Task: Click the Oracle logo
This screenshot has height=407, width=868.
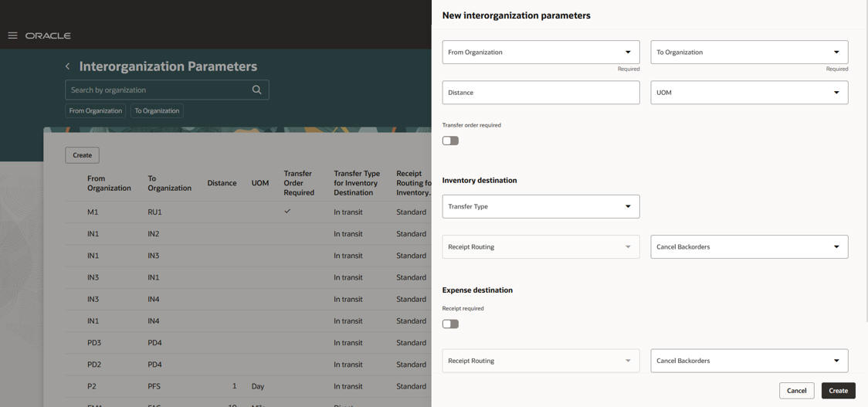Action: click(x=48, y=36)
